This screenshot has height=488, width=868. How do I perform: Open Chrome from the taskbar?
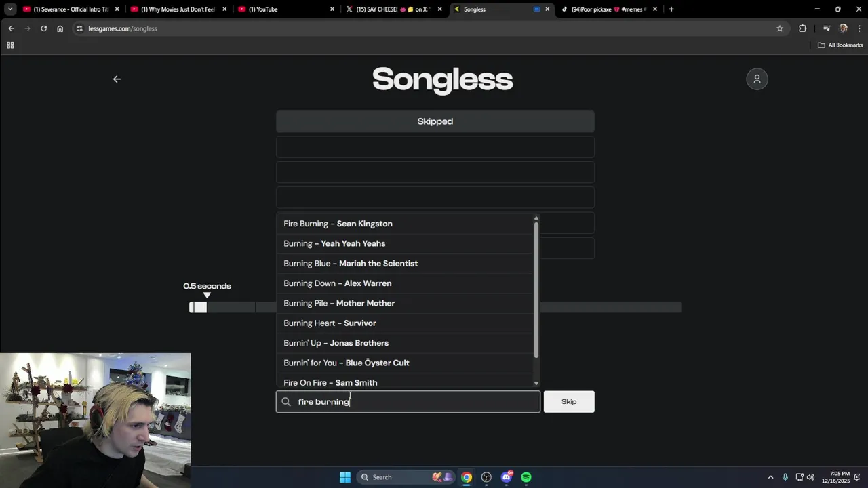coord(467,477)
